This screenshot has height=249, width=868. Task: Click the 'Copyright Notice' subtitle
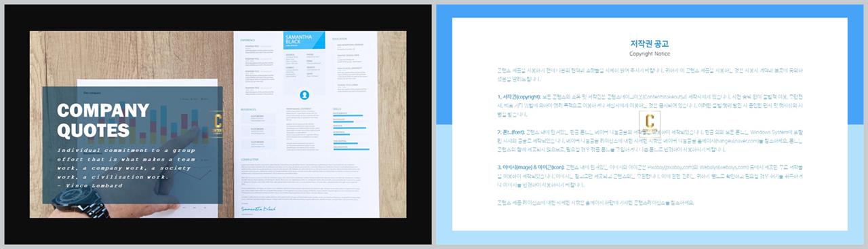coord(650,54)
